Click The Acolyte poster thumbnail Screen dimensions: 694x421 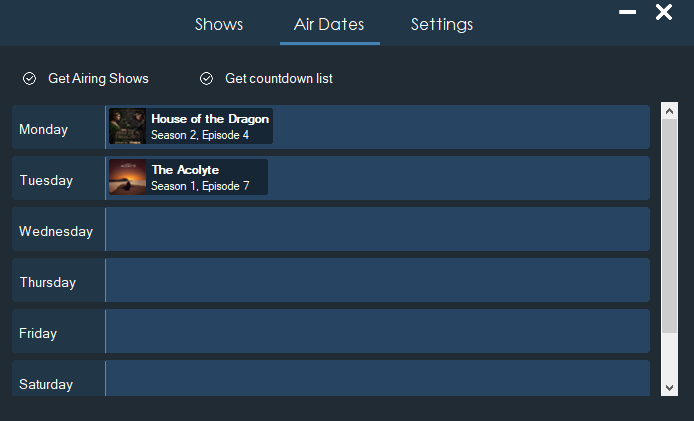coord(127,178)
